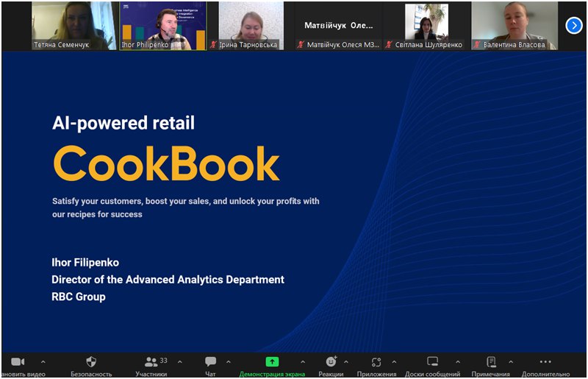Expand the chat options caret
This screenshot has height=379, width=588.
[x=229, y=362]
